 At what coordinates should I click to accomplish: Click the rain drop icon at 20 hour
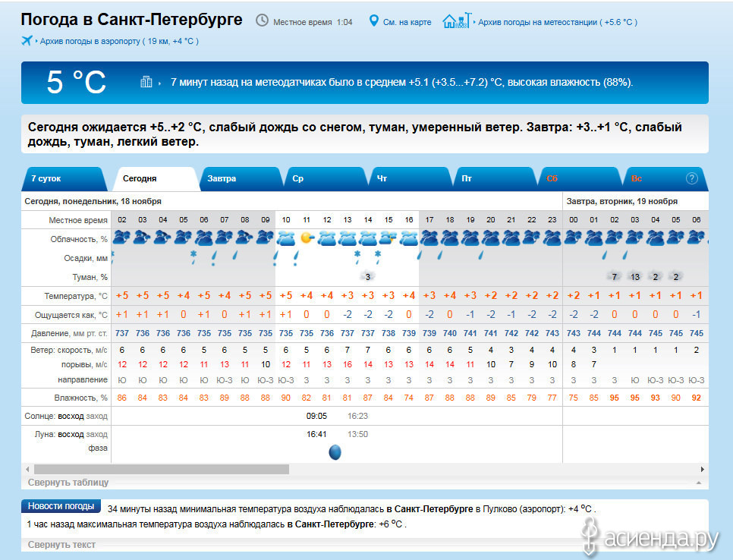coord(480,255)
